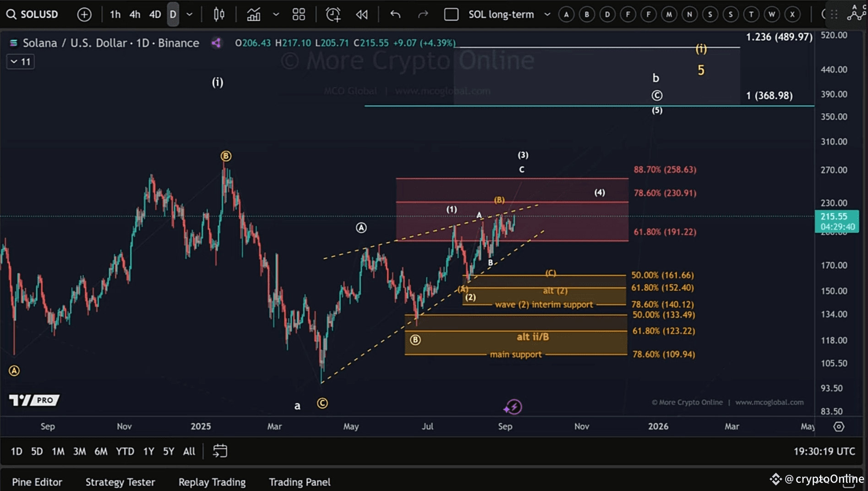Open the SOLUSD symbol search

coord(33,14)
